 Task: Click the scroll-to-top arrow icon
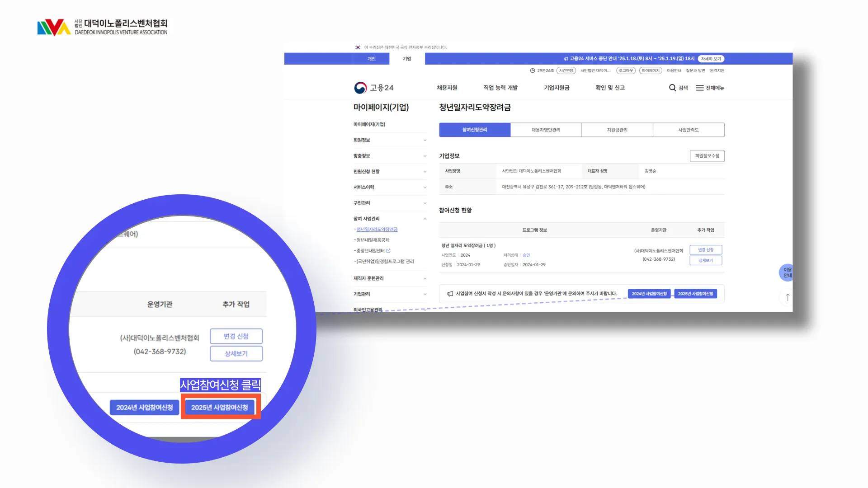click(787, 297)
